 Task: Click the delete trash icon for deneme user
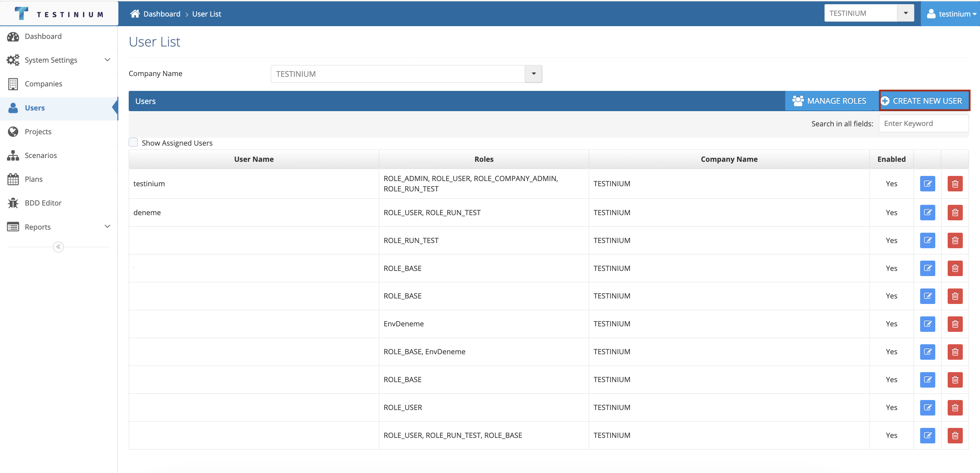955,212
